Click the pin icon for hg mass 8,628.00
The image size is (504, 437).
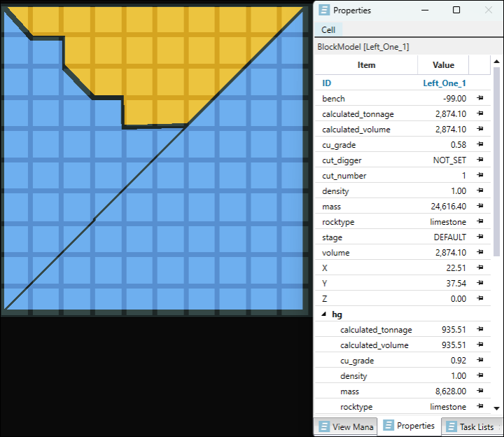pos(480,391)
